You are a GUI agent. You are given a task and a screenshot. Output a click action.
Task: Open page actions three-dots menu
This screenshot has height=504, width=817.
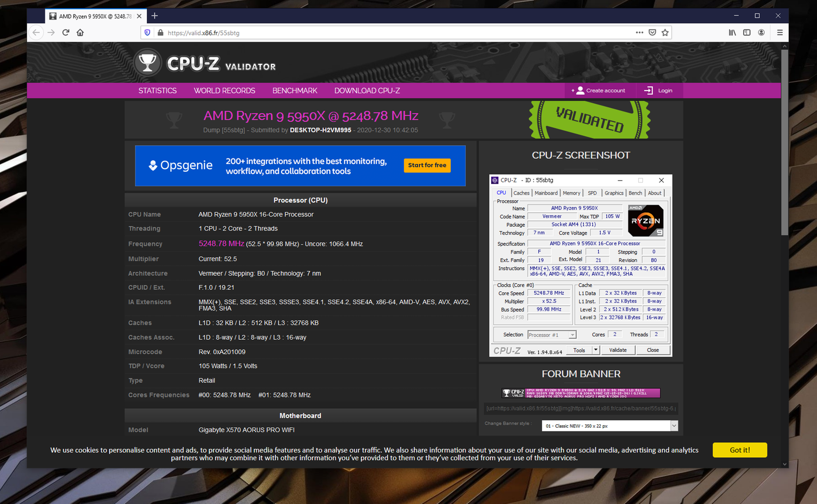tap(639, 33)
